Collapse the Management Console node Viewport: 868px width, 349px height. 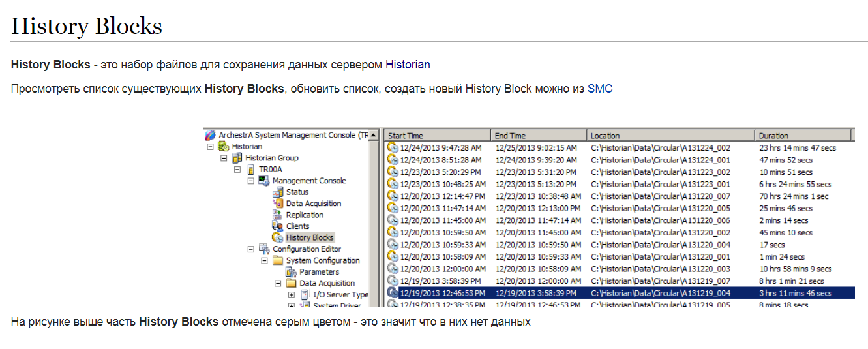[251, 181]
